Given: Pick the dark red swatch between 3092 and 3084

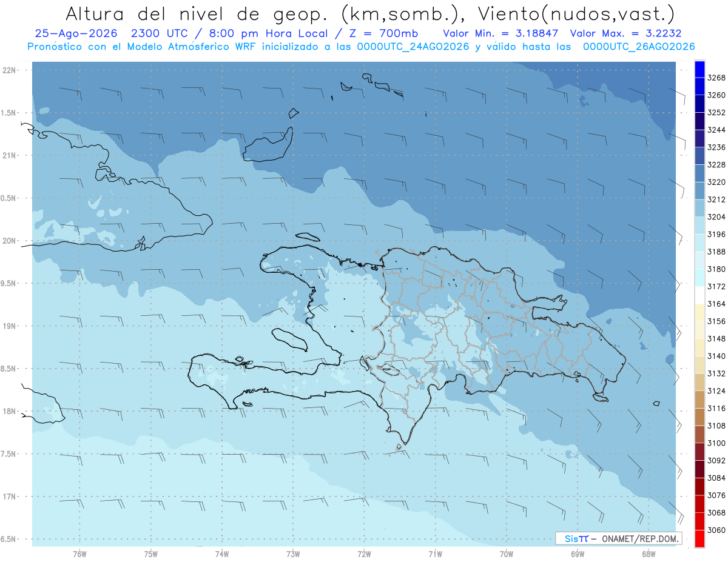Looking at the screenshot, I should tap(699, 469).
